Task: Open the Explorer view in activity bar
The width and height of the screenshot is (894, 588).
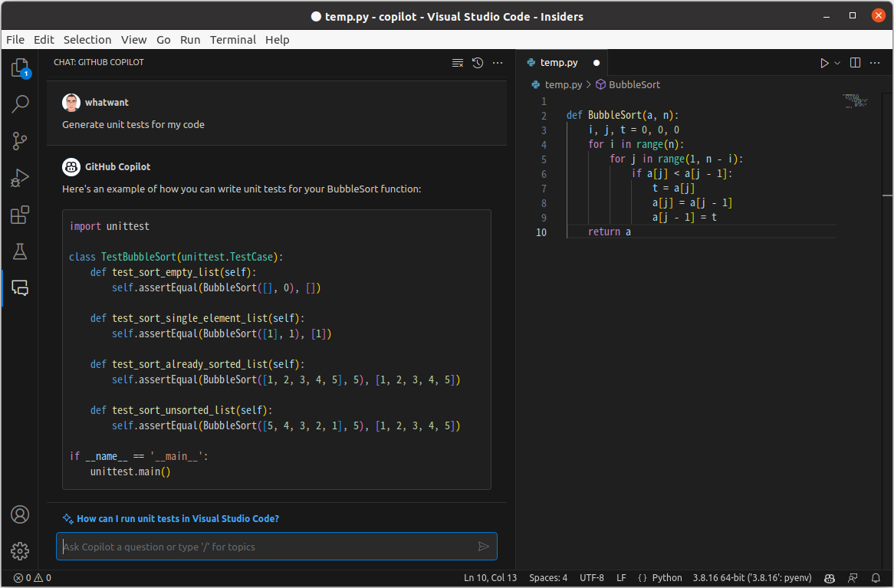Action: (20, 68)
